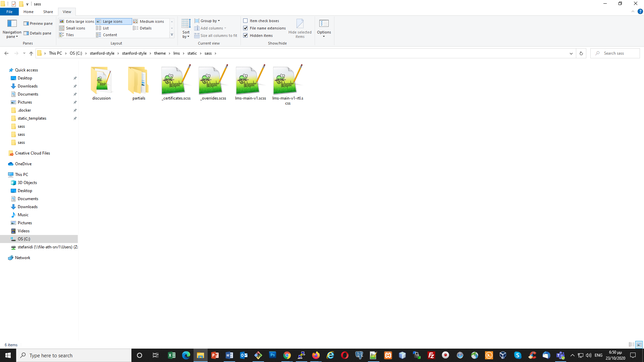644x362 pixels.
Task: Expand address bar history dropdown
Action: coord(571,53)
